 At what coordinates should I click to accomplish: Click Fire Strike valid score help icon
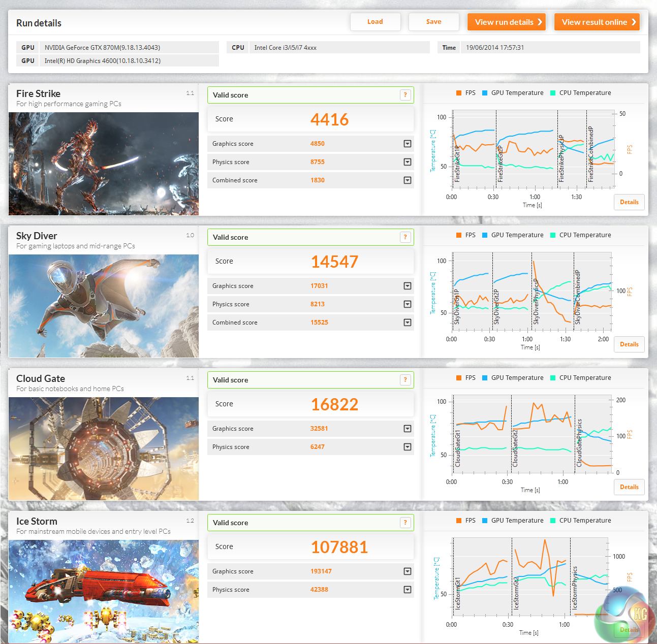[405, 95]
